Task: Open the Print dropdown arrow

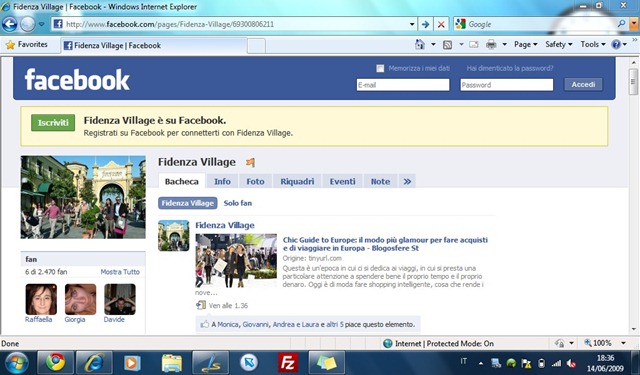Action: (504, 44)
